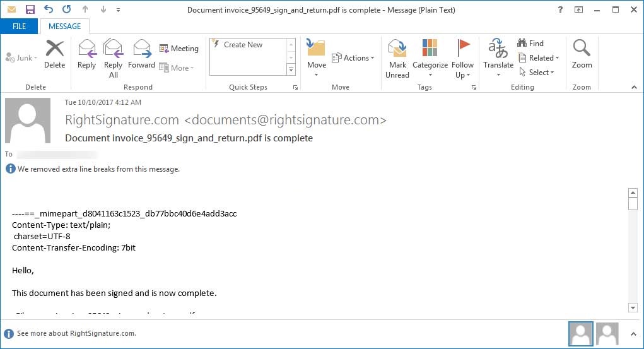The height and width of the screenshot is (349, 644).
Task: Open the Categorize color options
Action: 430,58
